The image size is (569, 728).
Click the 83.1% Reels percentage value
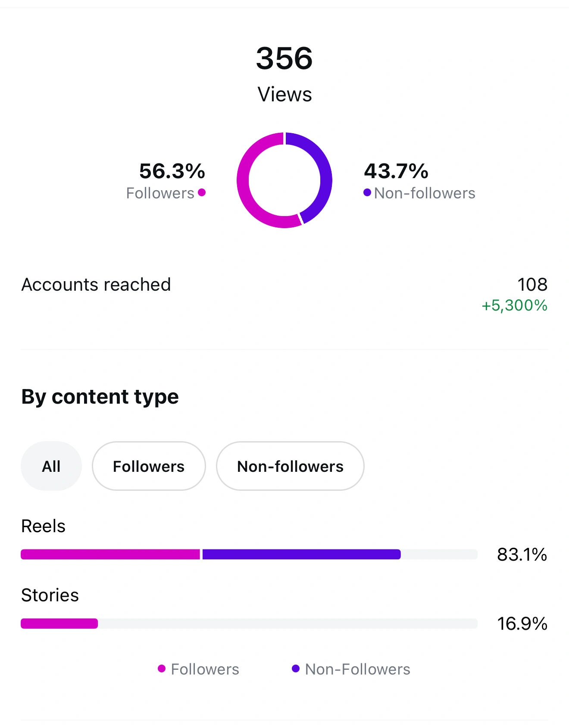[522, 555]
